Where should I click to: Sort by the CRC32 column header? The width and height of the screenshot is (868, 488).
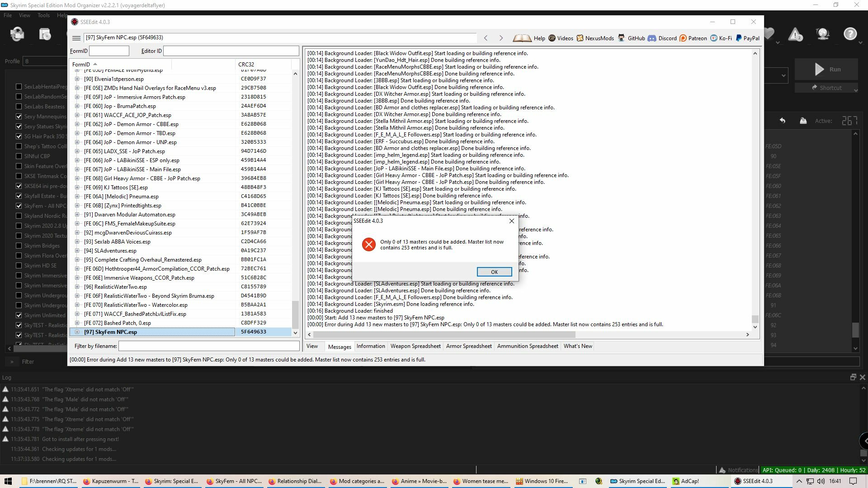pos(263,64)
